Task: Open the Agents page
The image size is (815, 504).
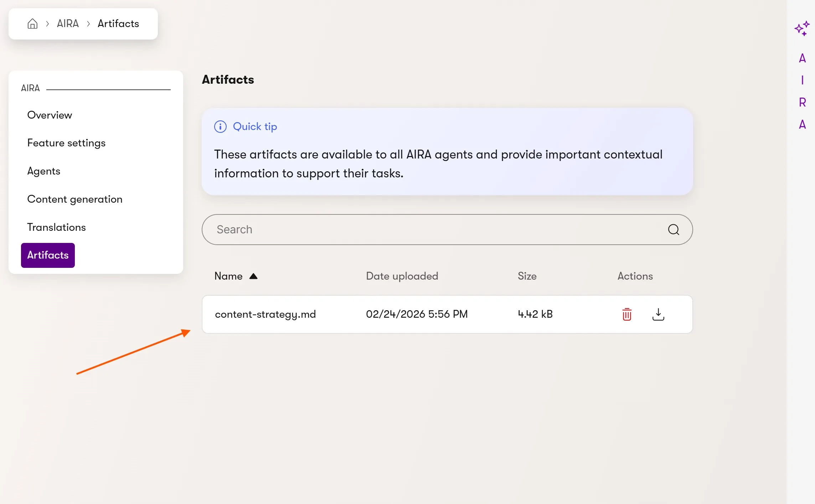Action: [x=43, y=171]
